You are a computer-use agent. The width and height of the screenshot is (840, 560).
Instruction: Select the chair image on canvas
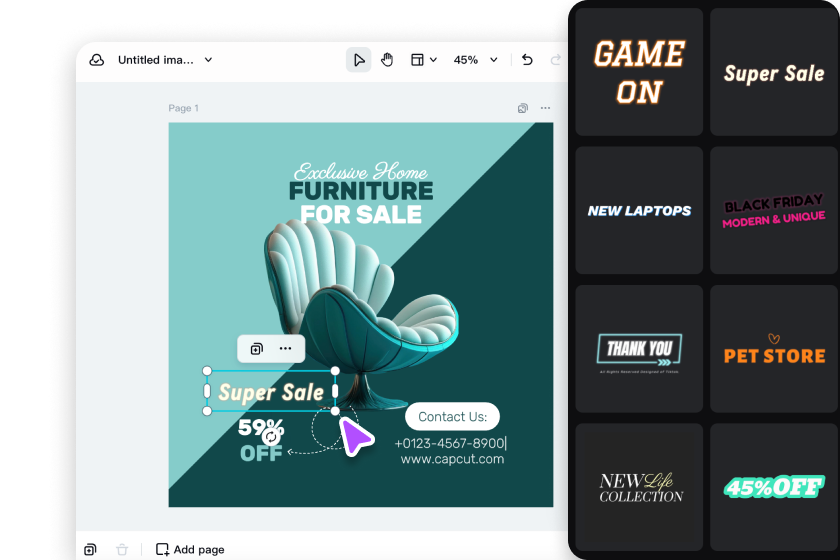pos(361,314)
